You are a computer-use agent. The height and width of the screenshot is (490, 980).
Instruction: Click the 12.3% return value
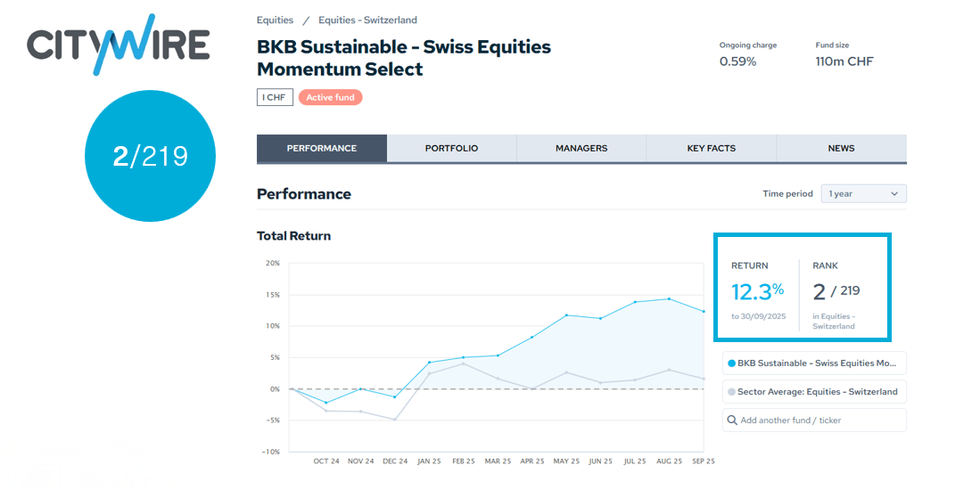[757, 291]
